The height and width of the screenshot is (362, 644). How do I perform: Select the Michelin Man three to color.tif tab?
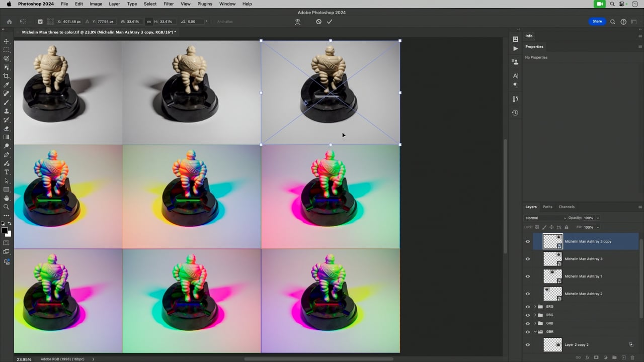99,32
